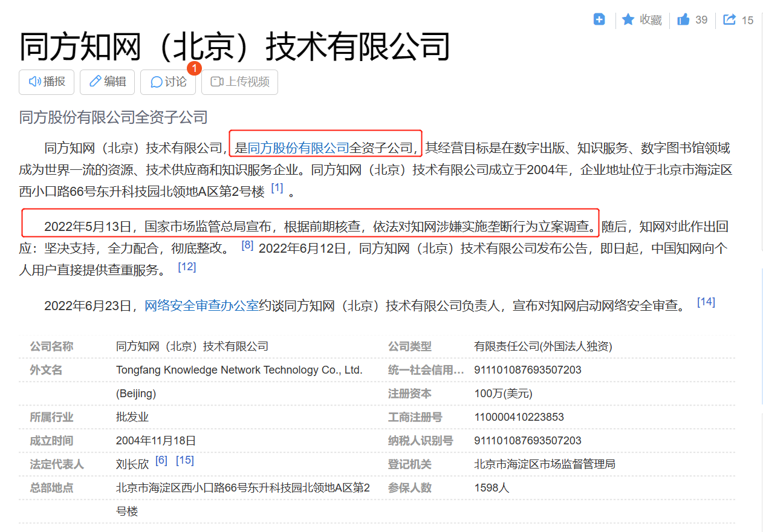Click the subtitle 同方股份有限公司全资子公司
The image size is (763, 532).
click(x=114, y=117)
